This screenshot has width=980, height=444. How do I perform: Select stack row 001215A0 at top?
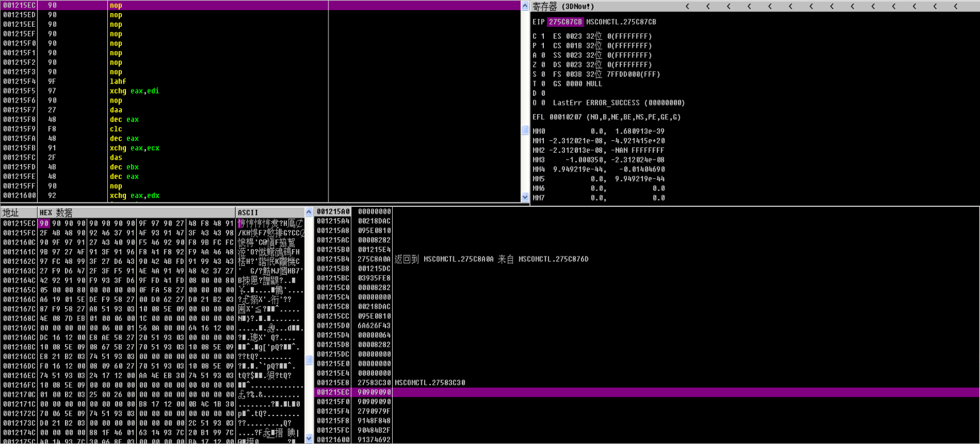pos(646,211)
